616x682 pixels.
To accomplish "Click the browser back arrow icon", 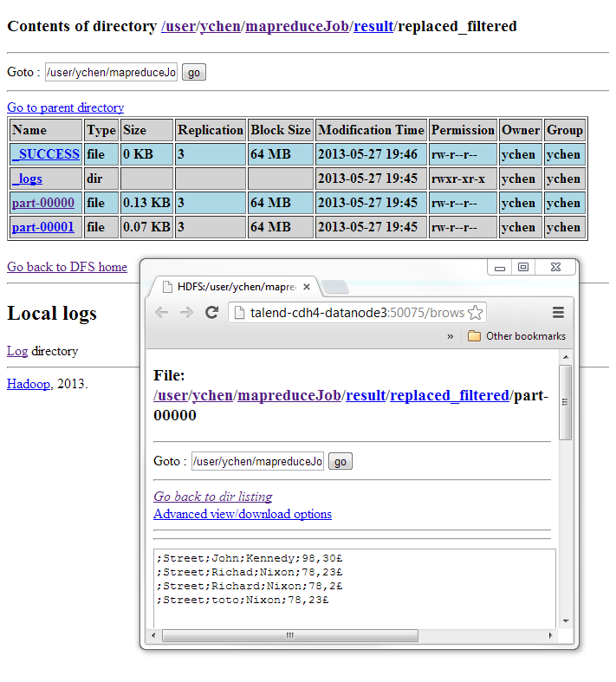I will tap(161, 313).
